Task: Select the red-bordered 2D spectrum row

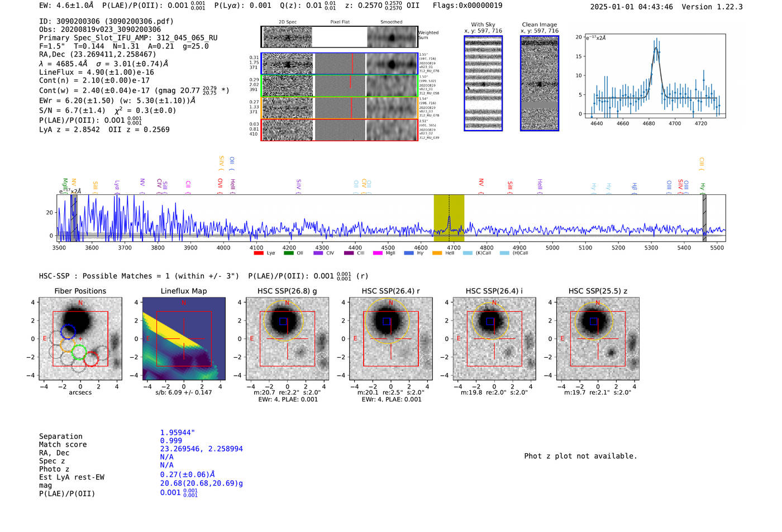Action: point(340,130)
